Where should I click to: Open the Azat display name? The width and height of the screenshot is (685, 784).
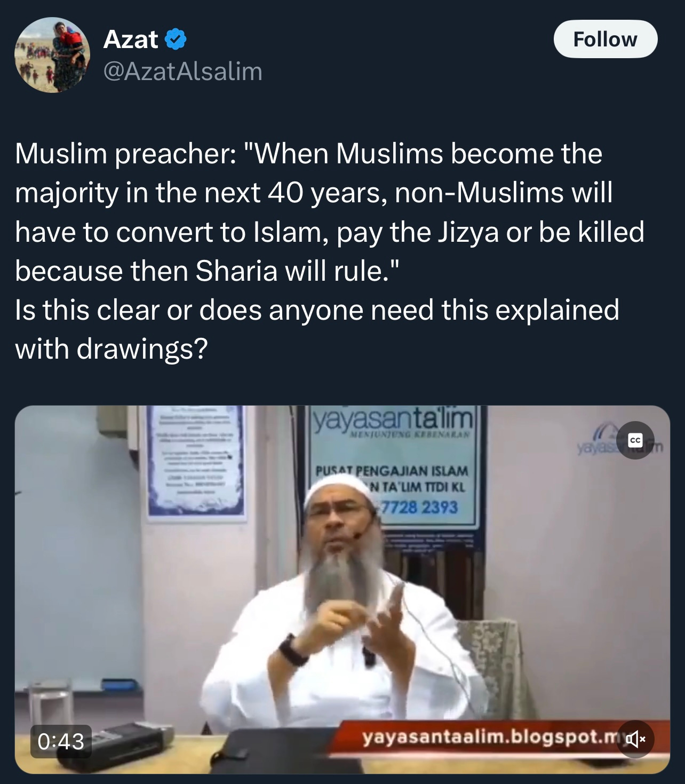[x=131, y=39]
